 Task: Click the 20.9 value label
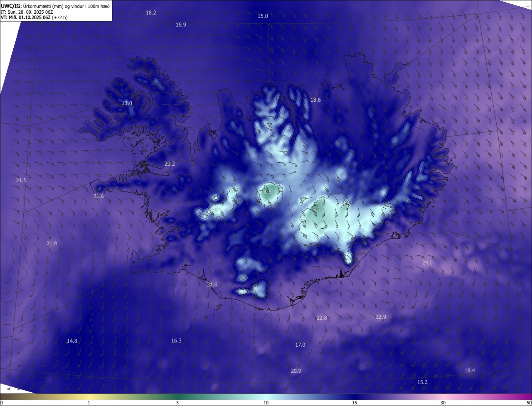[296, 371]
